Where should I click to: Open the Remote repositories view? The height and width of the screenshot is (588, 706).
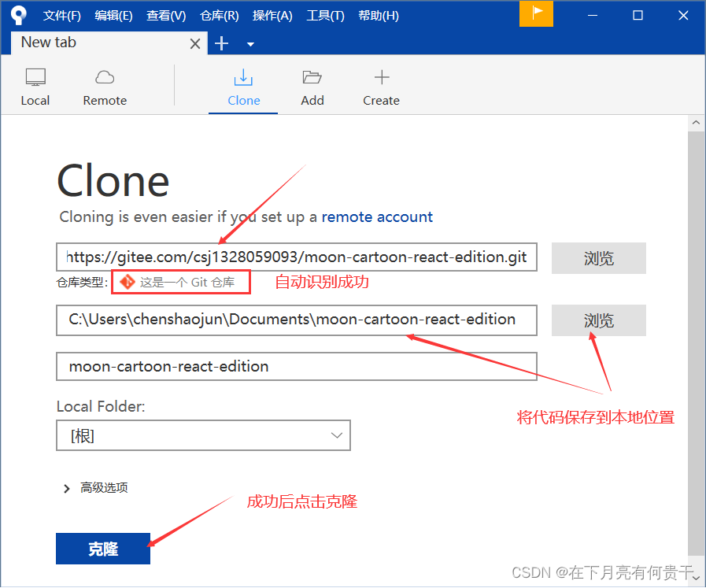tap(105, 87)
